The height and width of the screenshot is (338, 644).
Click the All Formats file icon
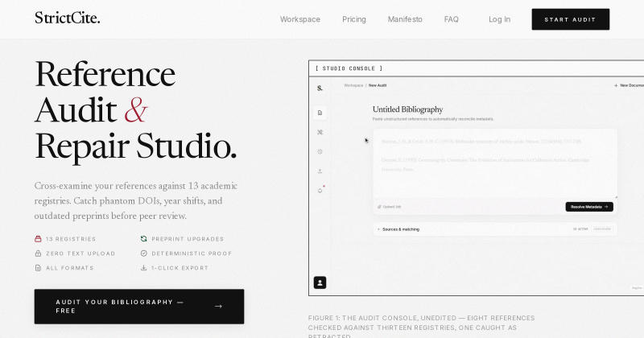coord(38,268)
